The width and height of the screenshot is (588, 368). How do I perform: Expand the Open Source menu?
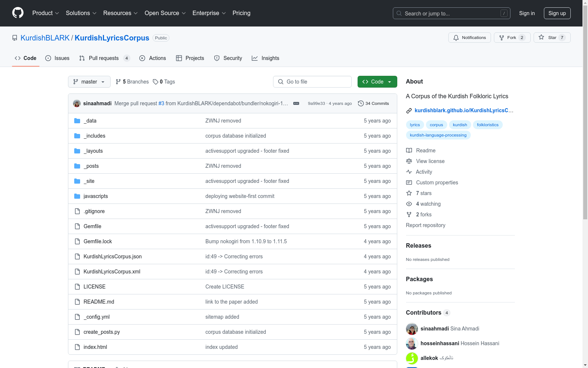coord(165,13)
